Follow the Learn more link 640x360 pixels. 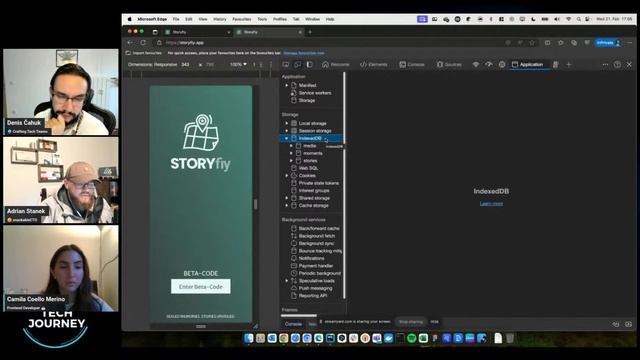(491, 204)
